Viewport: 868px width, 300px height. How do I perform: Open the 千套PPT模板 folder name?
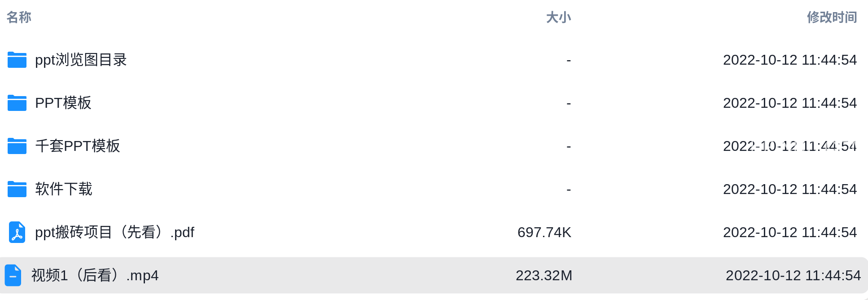click(78, 146)
